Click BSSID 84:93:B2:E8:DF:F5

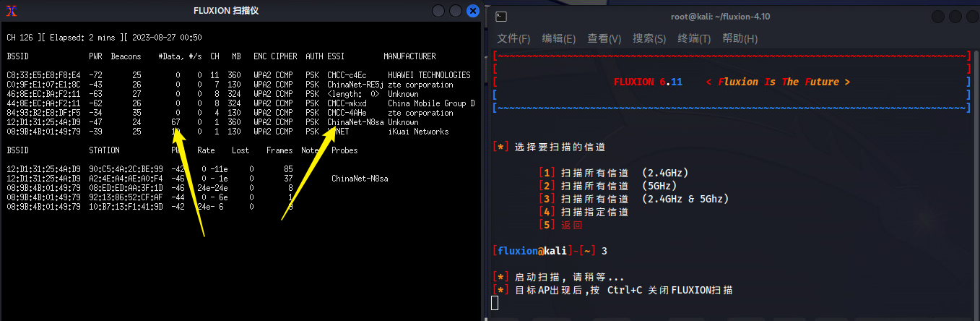pyautogui.click(x=43, y=113)
